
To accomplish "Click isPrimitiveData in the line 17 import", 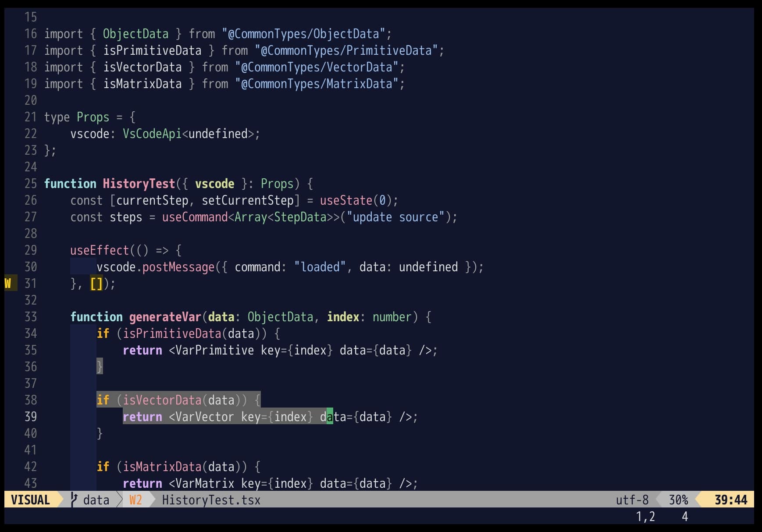I will coord(152,50).
